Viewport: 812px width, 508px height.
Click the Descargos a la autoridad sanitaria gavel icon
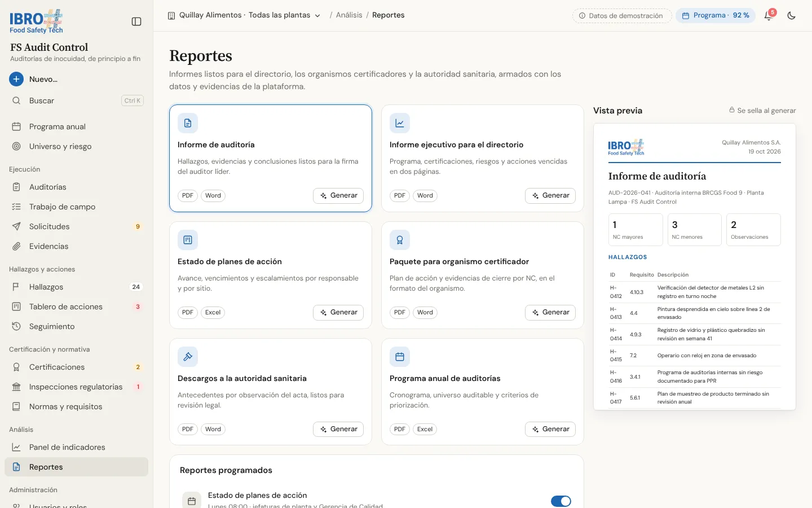[x=188, y=357]
